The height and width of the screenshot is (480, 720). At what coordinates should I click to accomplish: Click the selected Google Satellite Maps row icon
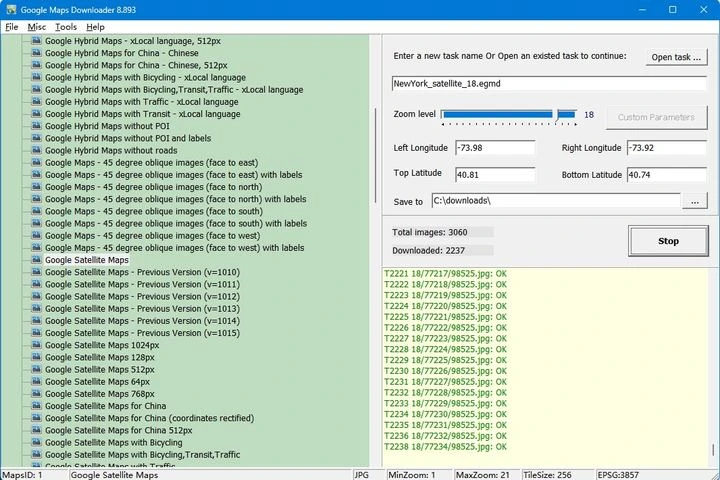point(37,260)
